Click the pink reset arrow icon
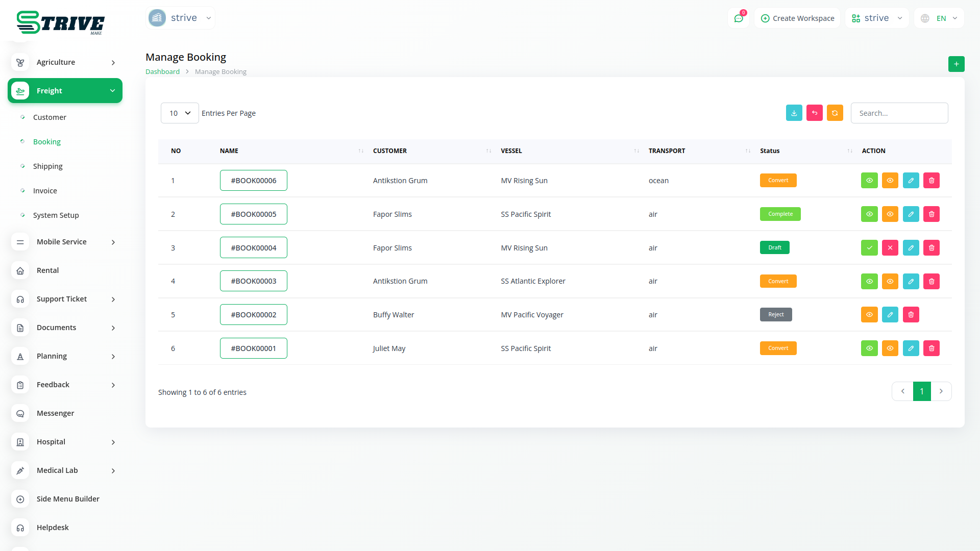Viewport: 980px width, 551px height. point(814,113)
